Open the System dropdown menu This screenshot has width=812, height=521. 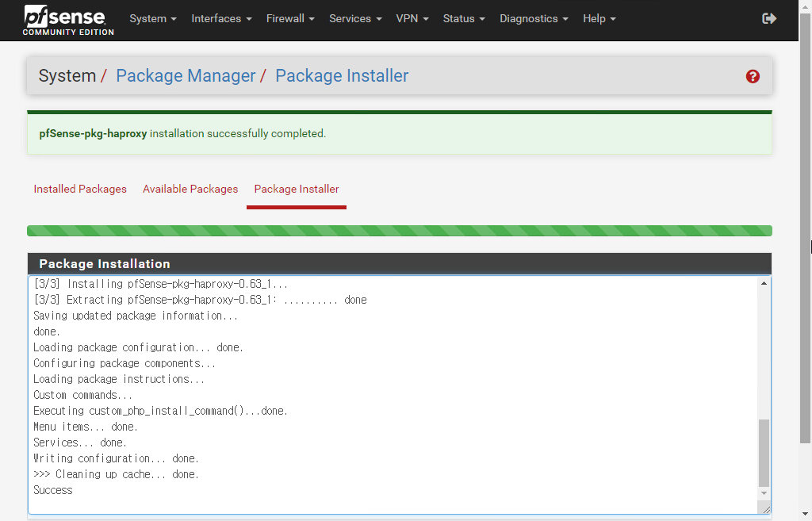point(153,19)
